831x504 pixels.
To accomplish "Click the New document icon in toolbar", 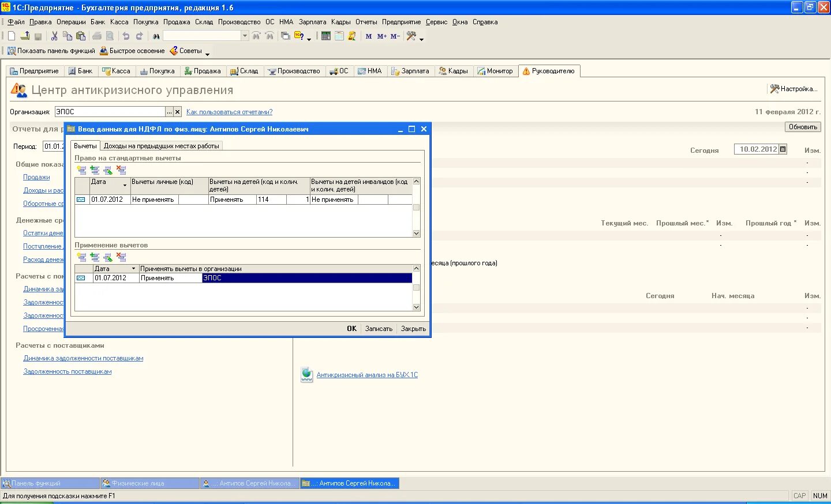I will pyautogui.click(x=12, y=36).
